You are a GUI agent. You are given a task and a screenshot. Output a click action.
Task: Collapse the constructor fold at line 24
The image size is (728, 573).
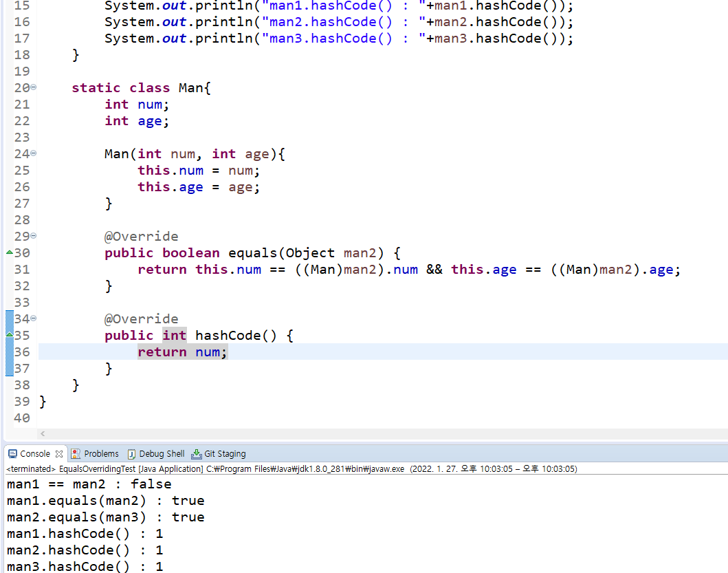(34, 153)
